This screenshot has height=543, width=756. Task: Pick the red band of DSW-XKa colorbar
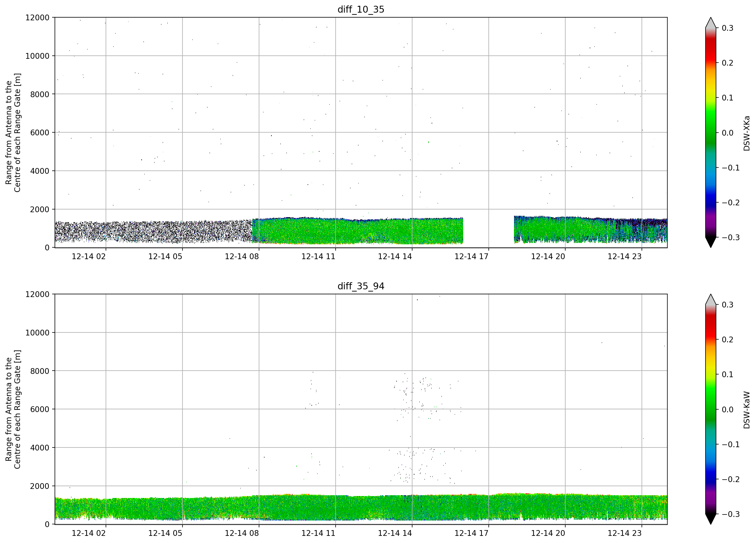(711, 50)
